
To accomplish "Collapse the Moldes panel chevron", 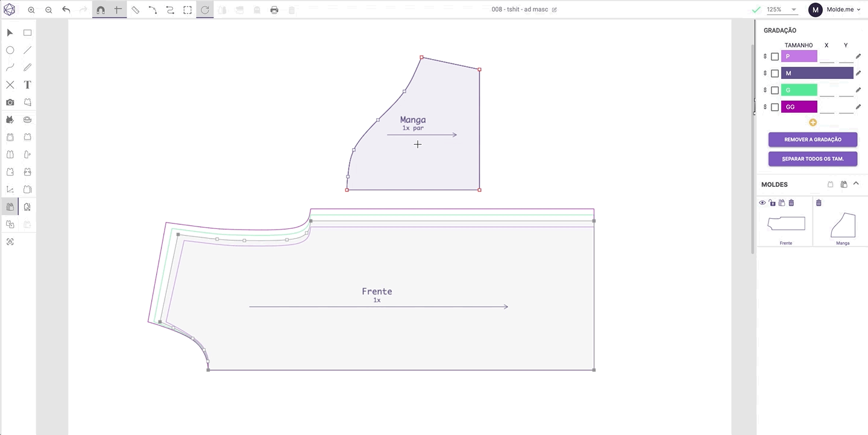I will (x=856, y=184).
